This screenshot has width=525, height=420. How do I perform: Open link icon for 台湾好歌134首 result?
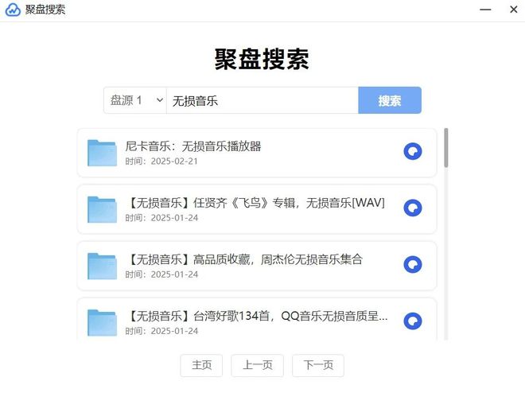[x=413, y=321]
